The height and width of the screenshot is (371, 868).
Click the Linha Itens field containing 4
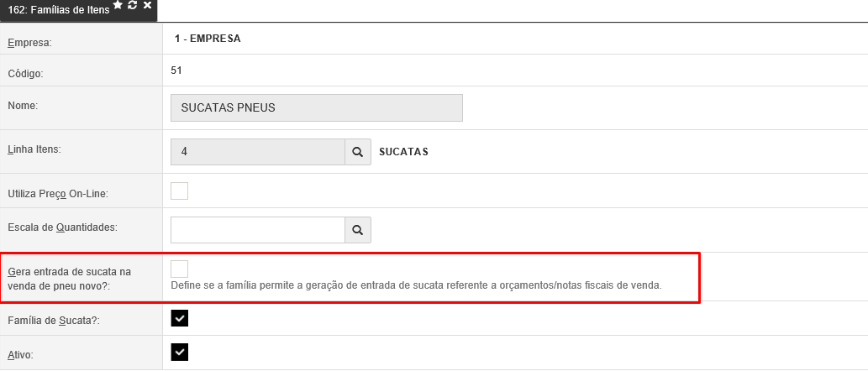tap(258, 151)
